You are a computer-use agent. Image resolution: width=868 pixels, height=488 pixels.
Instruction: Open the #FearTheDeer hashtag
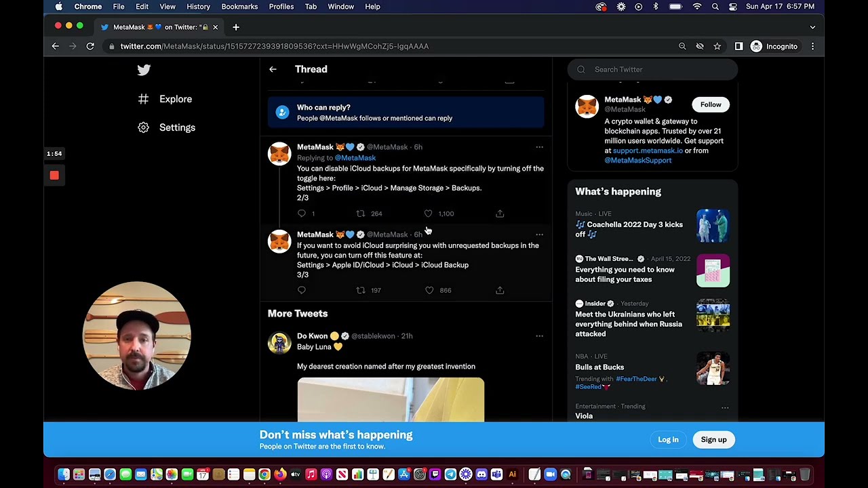(x=637, y=379)
